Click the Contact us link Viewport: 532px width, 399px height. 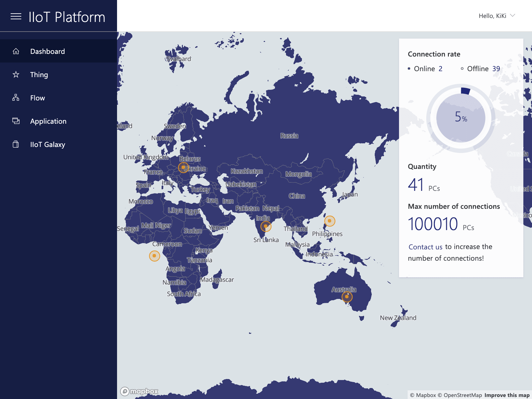(425, 247)
